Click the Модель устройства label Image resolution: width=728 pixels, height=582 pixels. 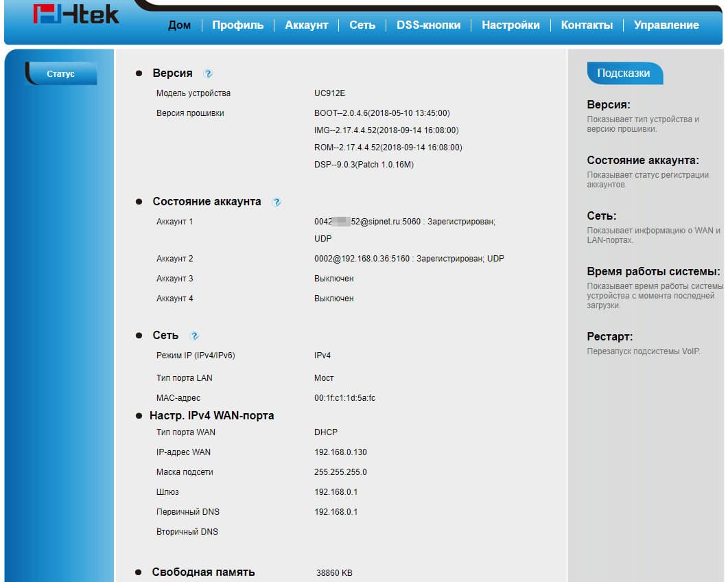coord(193,93)
